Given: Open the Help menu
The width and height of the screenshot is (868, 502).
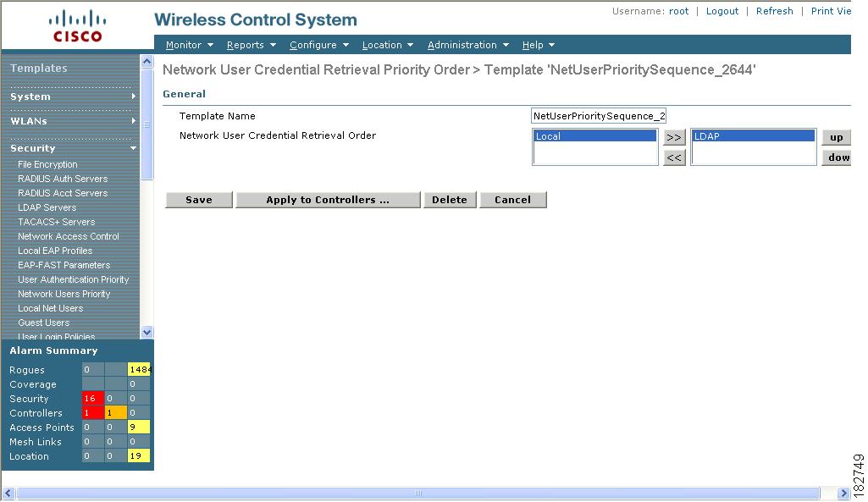Looking at the screenshot, I should point(538,45).
